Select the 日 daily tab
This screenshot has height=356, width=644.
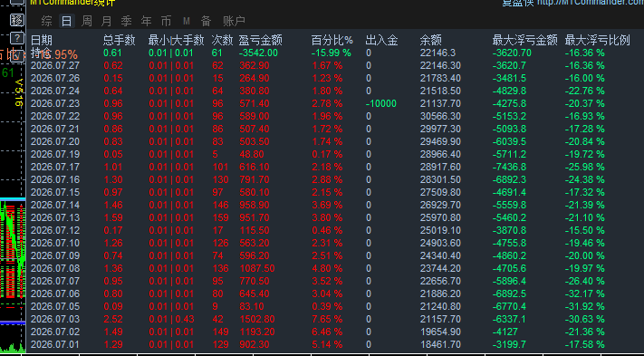66,21
